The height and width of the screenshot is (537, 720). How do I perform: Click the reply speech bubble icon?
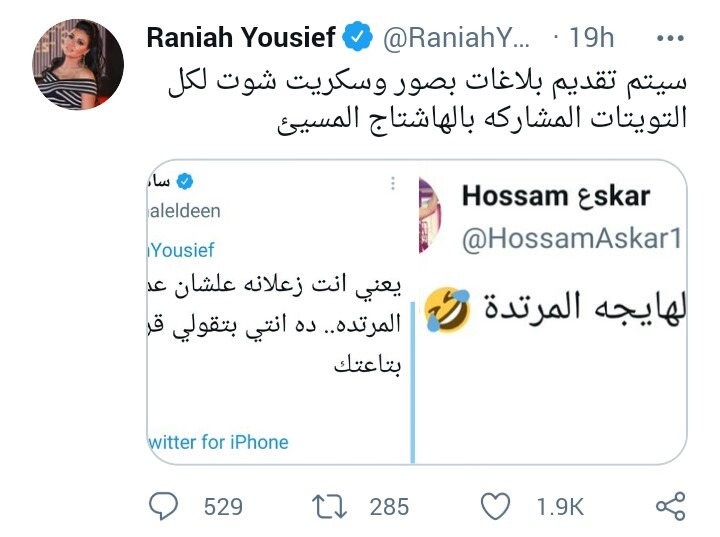tap(163, 506)
